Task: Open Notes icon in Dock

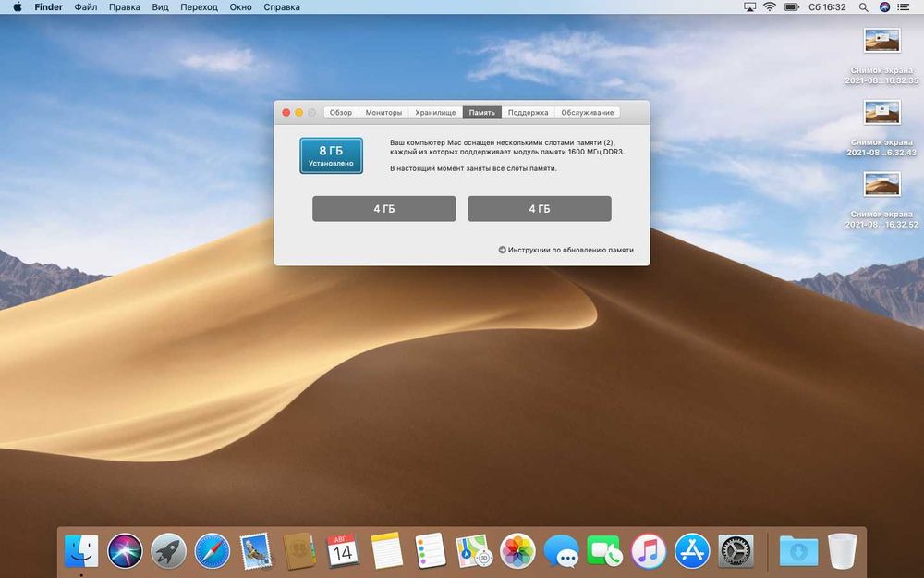Action: coord(386,551)
